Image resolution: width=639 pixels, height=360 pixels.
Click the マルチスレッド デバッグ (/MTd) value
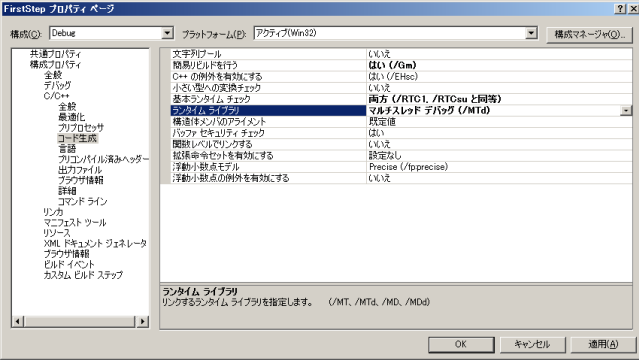pyautogui.click(x=493, y=110)
